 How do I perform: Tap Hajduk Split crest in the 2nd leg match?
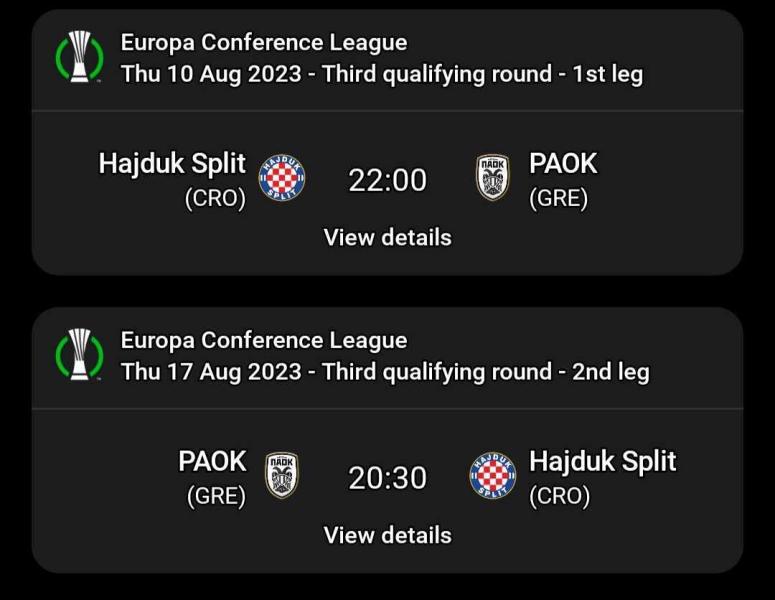tap(493, 476)
